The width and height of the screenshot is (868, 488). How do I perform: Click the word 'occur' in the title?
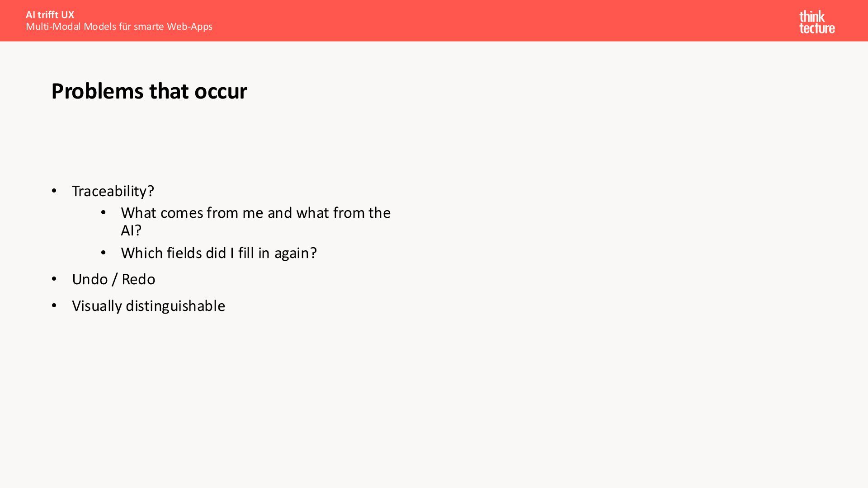(x=221, y=92)
